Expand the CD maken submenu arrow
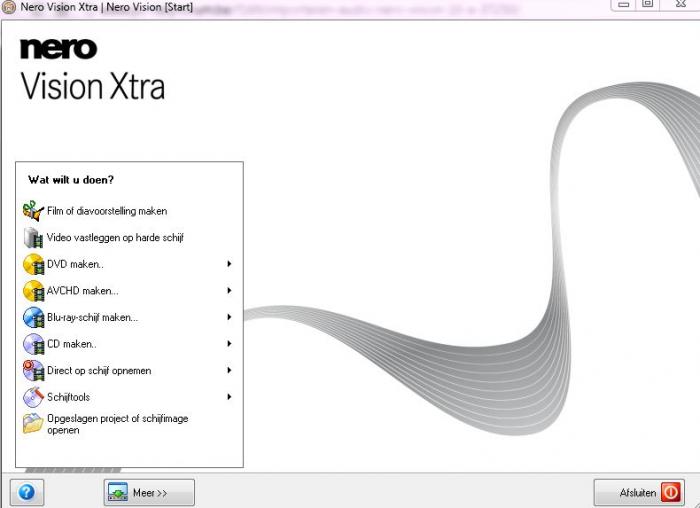The height and width of the screenshot is (508, 700). (x=229, y=344)
